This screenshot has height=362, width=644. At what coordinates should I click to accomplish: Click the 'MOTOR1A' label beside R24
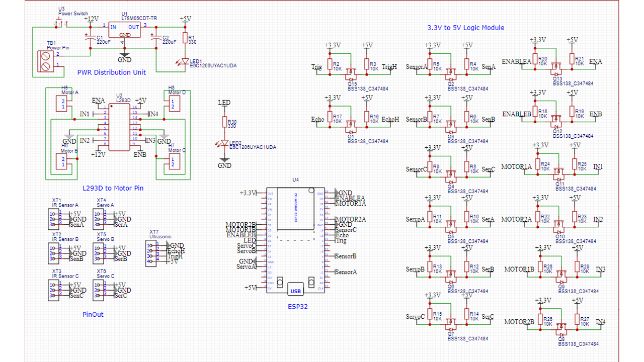(516, 166)
